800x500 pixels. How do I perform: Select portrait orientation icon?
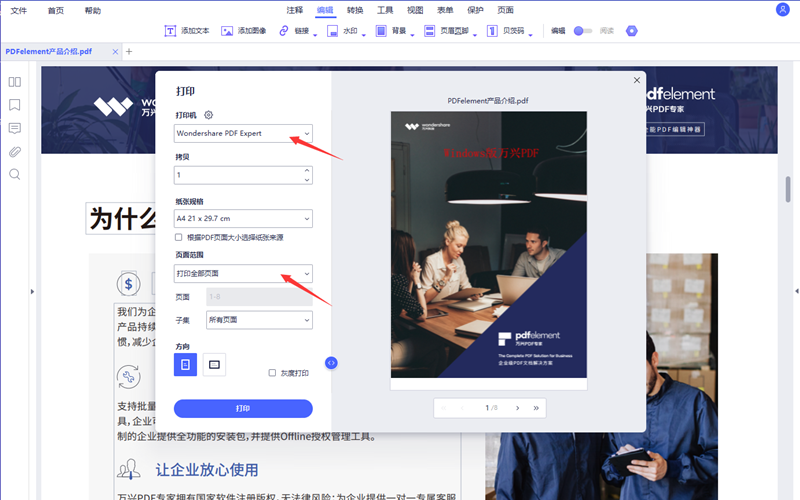[x=185, y=365]
